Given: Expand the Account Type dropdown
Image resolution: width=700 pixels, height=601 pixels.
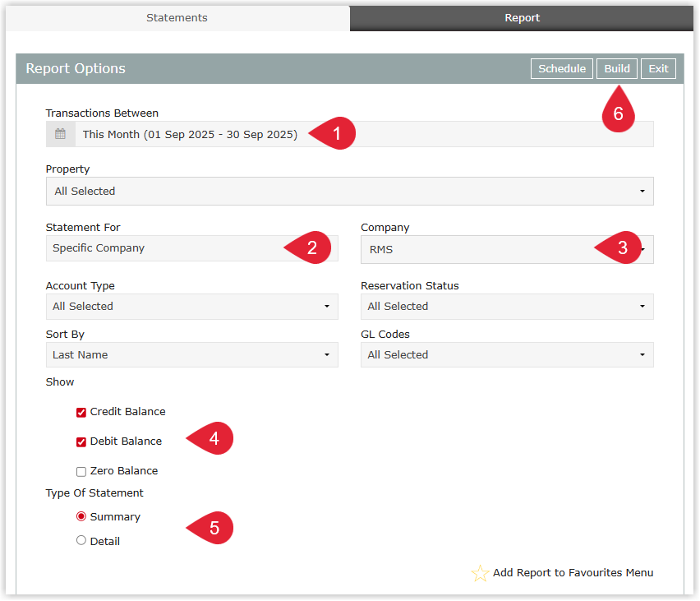Looking at the screenshot, I should pos(192,307).
